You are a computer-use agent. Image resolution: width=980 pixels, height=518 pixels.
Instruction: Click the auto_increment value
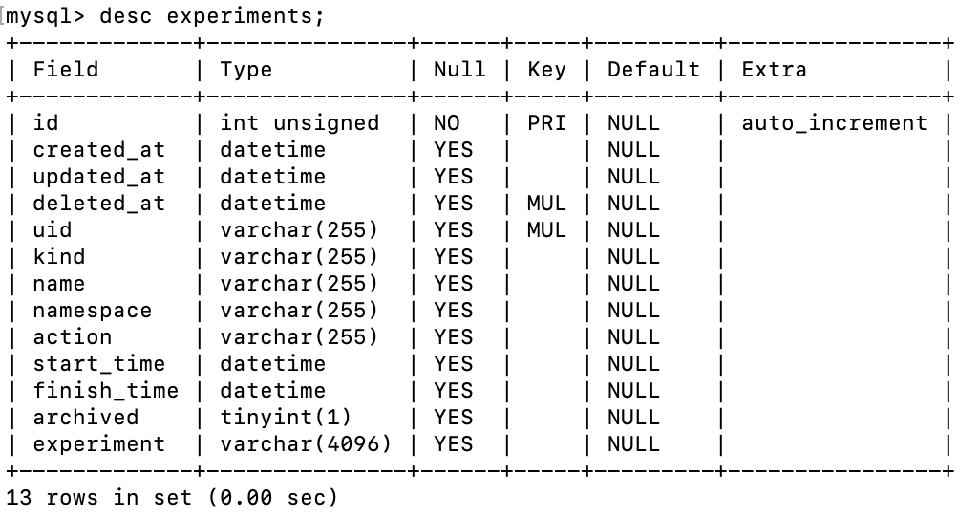pyautogui.click(x=834, y=123)
